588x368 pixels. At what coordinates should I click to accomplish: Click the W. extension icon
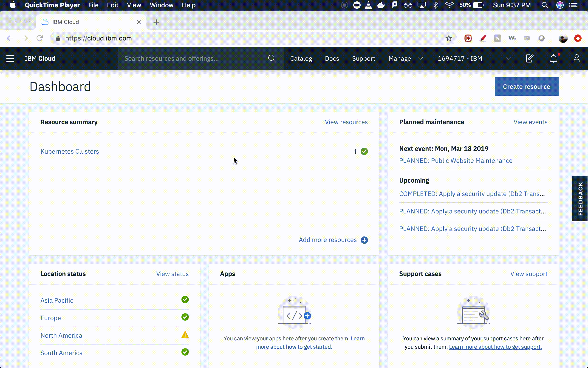512,38
